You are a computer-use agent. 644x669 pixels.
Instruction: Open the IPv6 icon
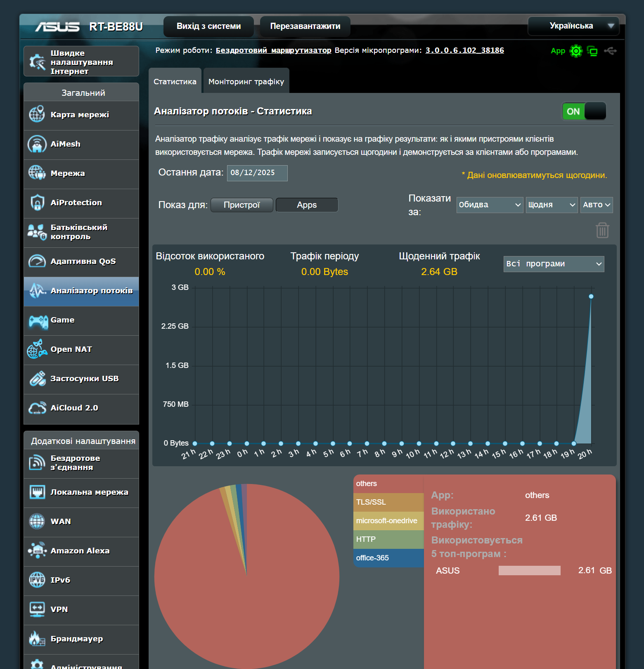click(x=37, y=580)
